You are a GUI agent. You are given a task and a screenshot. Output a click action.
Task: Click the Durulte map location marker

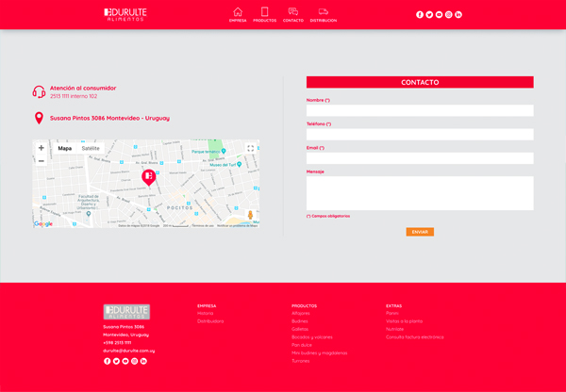pyautogui.click(x=149, y=176)
